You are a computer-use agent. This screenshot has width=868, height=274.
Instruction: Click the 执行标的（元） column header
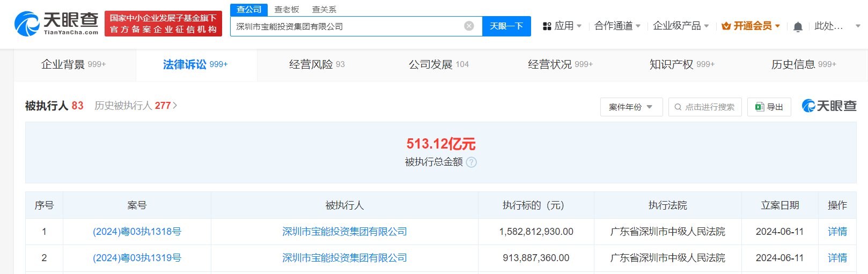coord(536,205)
